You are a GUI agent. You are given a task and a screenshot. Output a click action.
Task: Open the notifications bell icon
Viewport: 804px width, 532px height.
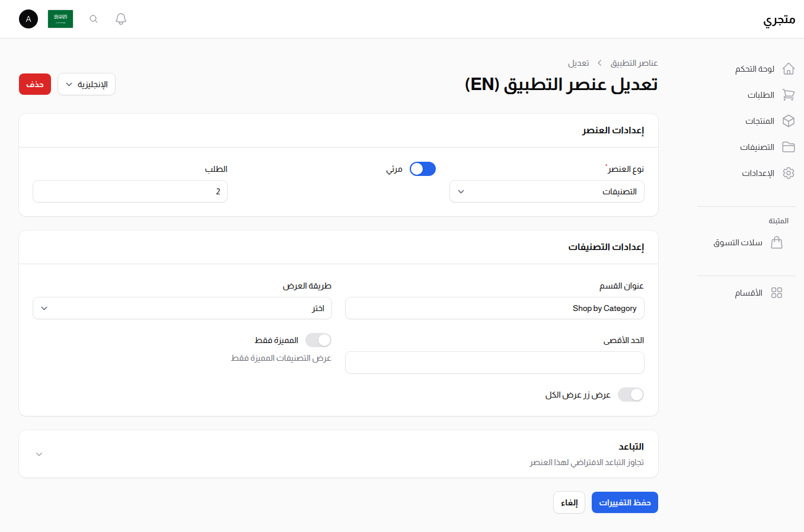[120, 18]
